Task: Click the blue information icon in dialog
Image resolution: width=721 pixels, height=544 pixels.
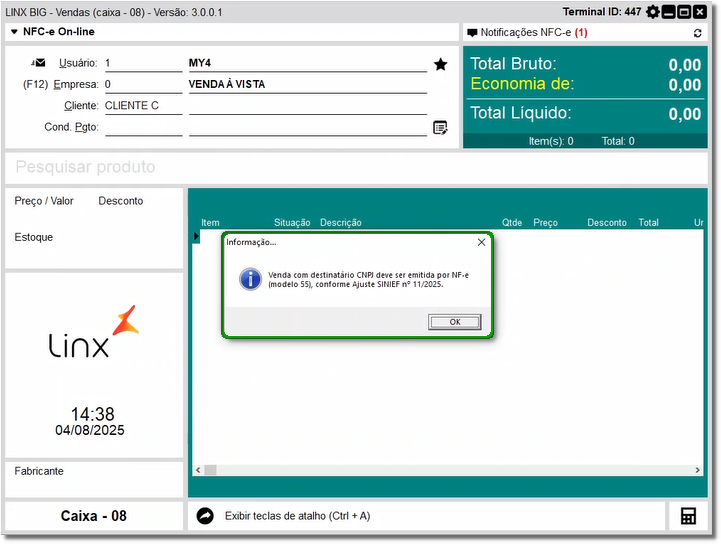Action: point(250,279)
